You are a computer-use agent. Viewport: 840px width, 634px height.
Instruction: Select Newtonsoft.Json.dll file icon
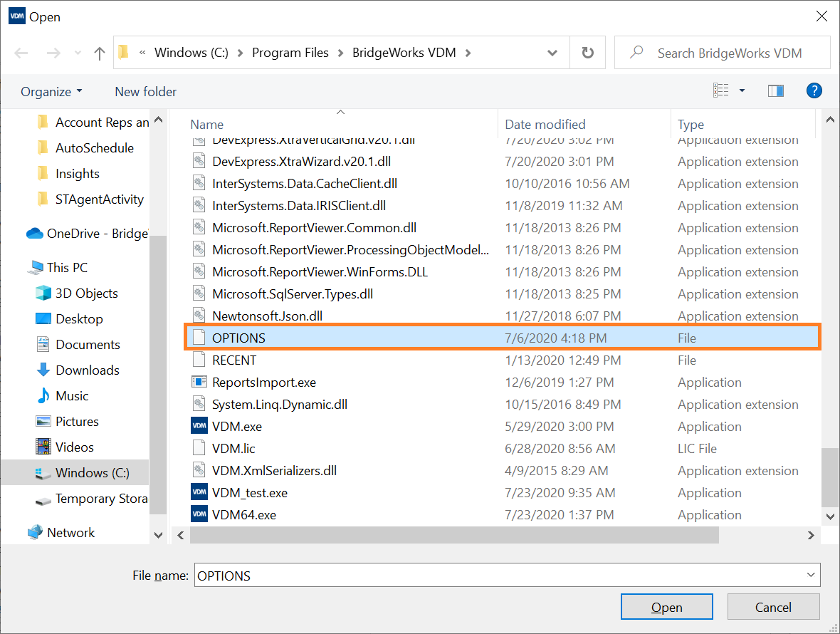pos(199,316)
